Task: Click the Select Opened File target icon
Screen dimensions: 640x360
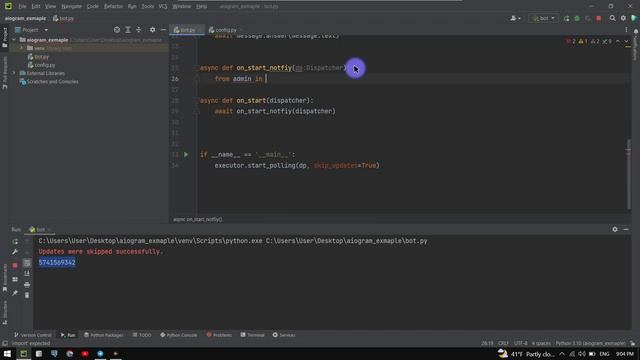Action: [117, 30]
